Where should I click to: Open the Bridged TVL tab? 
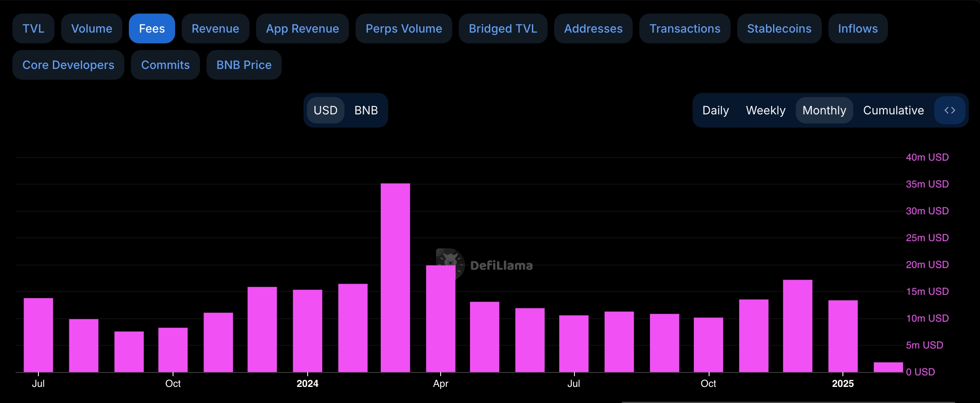click(x=503, y=28)
